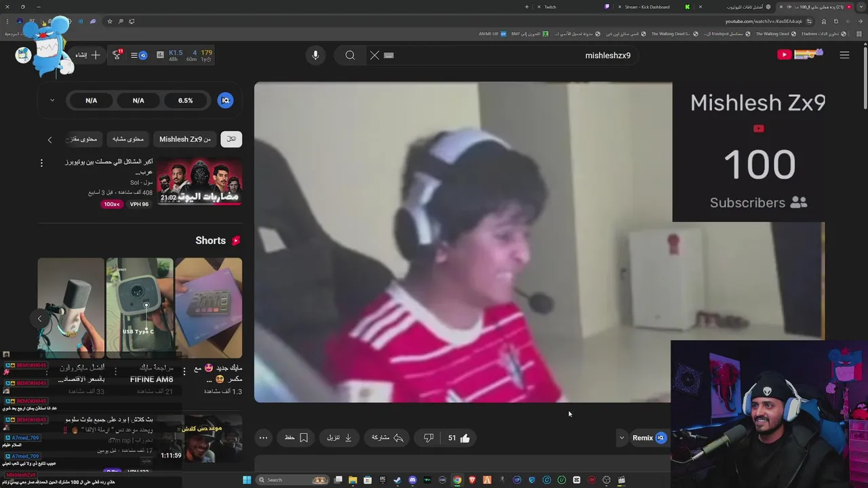Click the voice search microphone icon

[x=315, y=56]
